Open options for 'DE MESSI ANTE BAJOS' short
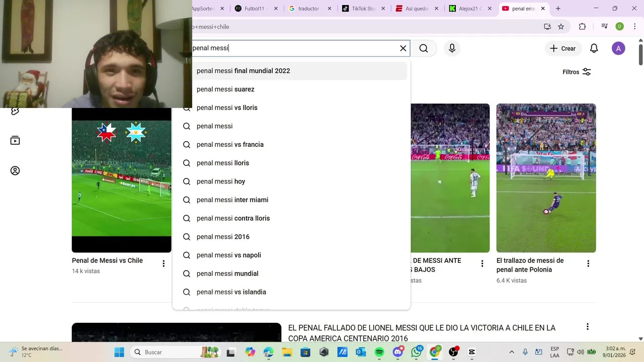644x362 pixels. click(x=482, y=263)
